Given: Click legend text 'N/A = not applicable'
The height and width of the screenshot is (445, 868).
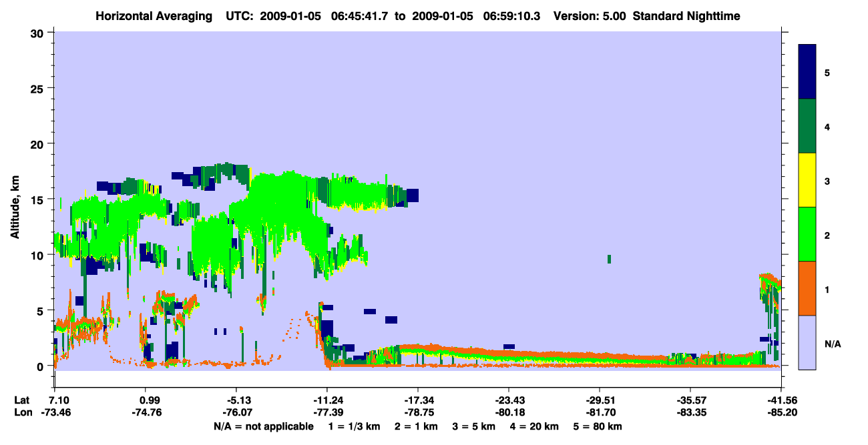Looking at the screenshot, I should tap(263, 426).
